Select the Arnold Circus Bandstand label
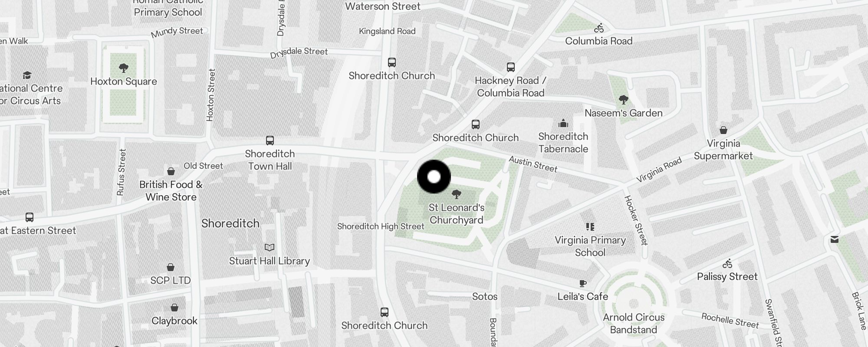Screen dimensions: 868x347 pos(634,324)
